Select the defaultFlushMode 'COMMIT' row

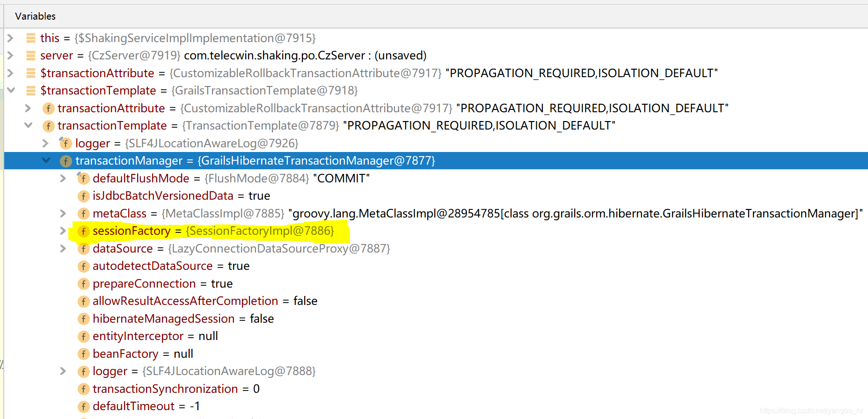point(231,178)
